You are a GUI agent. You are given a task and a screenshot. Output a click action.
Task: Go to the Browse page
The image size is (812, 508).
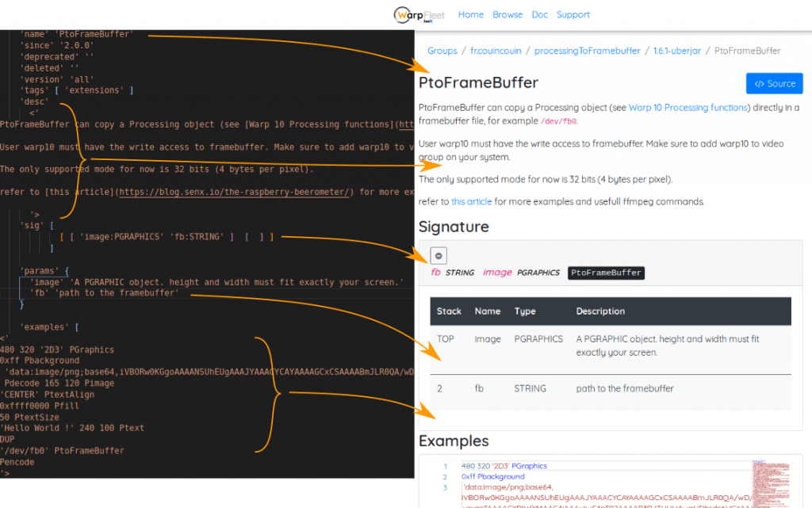click(x=507, y=14)
